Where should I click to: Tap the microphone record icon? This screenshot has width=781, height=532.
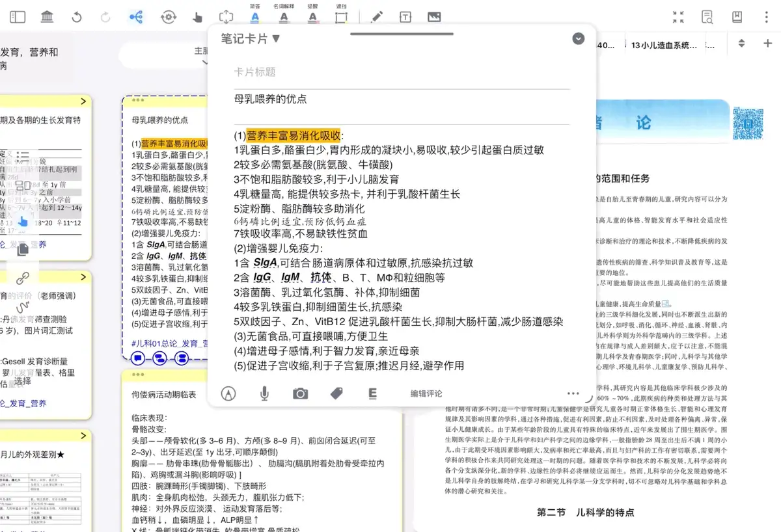click(264, 393)
